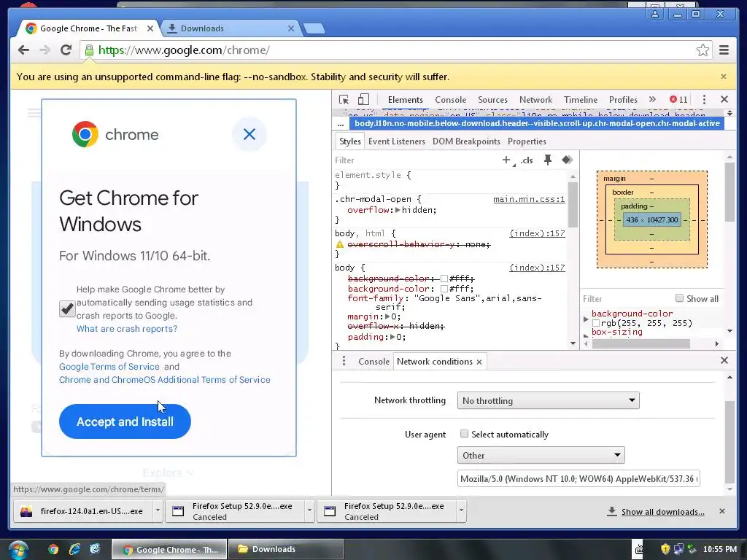Enable the Select automatically user agent checkbox
Image resolution: width=747 pixels, height=560 pixels.
coord(464,433)
